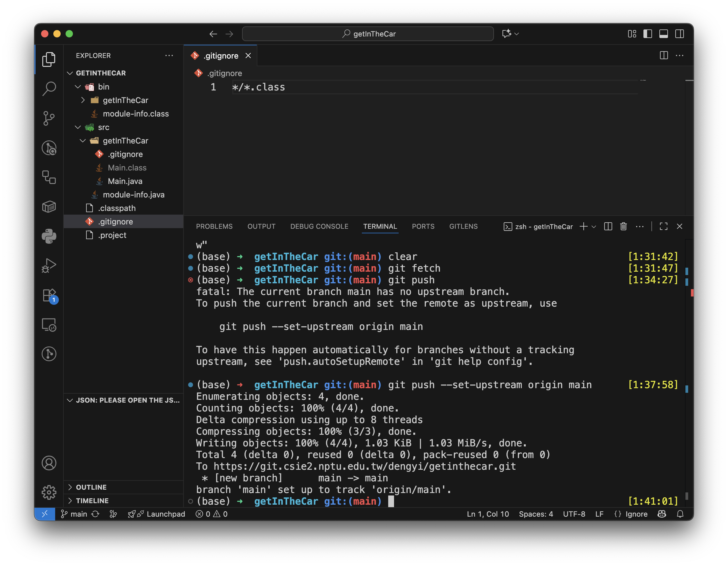This screenshot has height=566, width=728.
Task: Open the Run and Debug view
Action: (49, 266)
